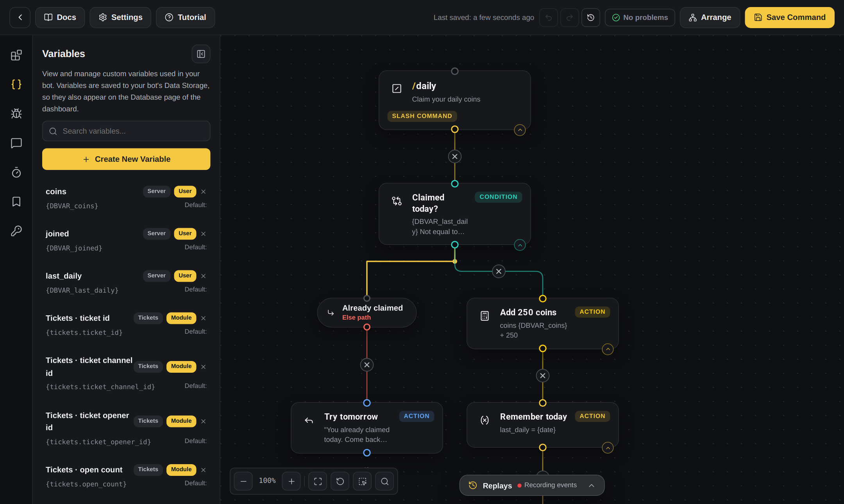Focus the Search variables field

click(x=126, y=131)
